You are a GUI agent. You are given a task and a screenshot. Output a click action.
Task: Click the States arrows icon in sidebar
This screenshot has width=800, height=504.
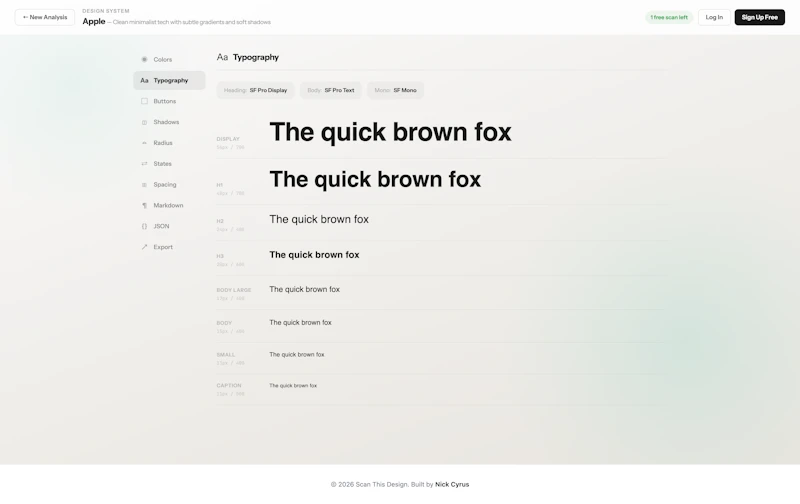(x=144, y=164)
